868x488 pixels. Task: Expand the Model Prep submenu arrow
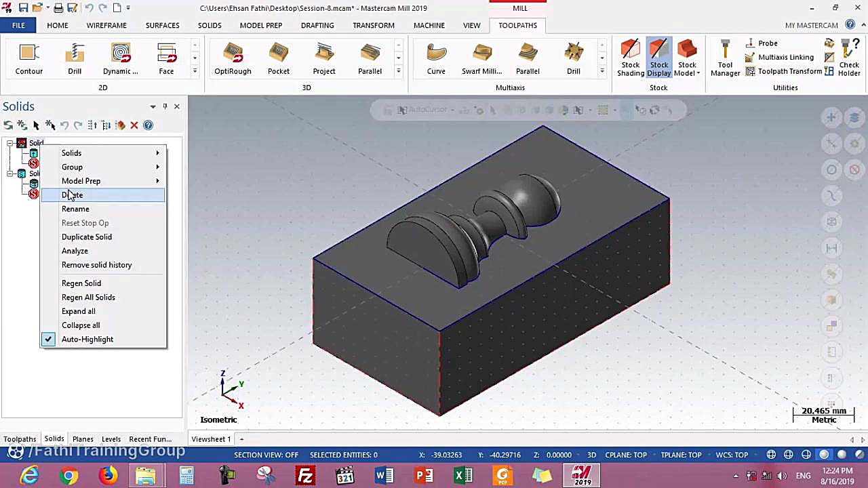pyautogui.click(x=157, y=181)
